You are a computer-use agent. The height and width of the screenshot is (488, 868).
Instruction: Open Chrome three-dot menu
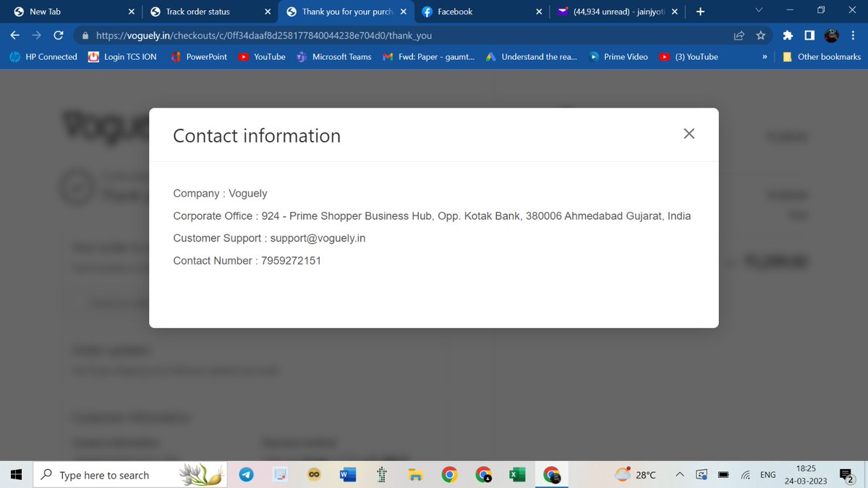point(854,35)
